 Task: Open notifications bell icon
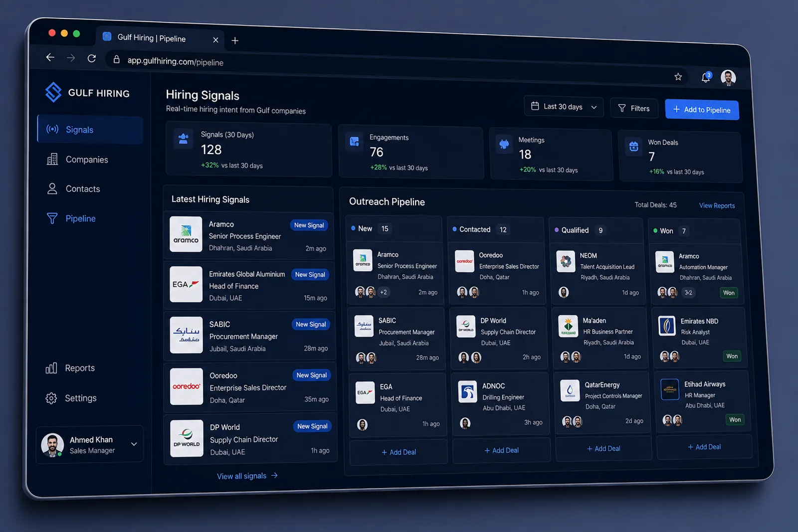tap(705, 77)
